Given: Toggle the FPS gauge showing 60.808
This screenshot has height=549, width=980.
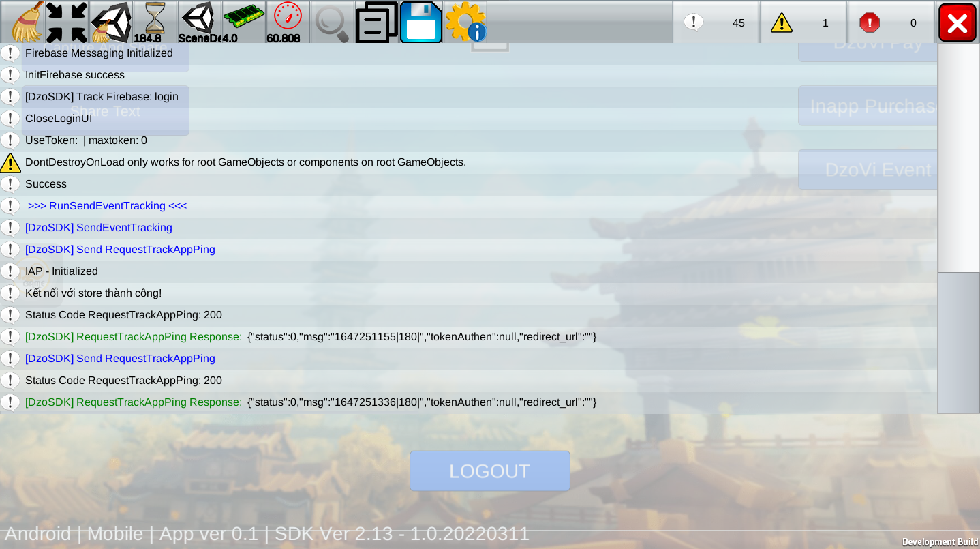Looking at the screenshot, I should click(x=288, y=22).
